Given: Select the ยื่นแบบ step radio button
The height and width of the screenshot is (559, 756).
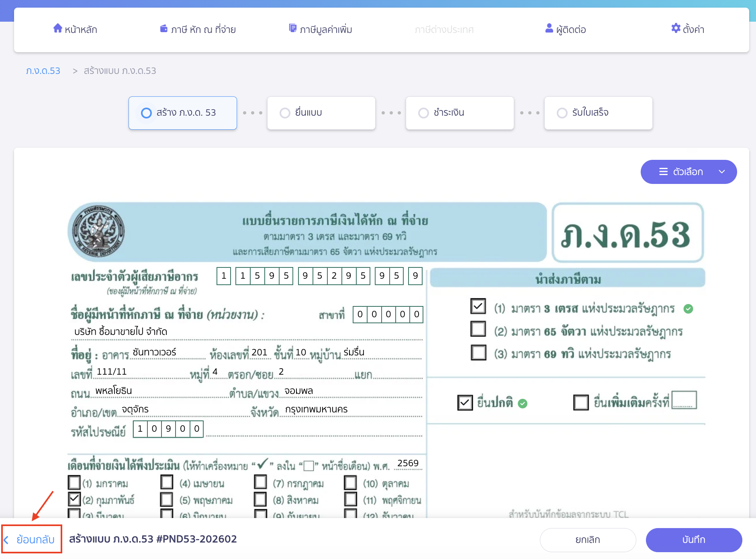Looking at the screenshot, I should pyautogui.click(x=285, y=113).
